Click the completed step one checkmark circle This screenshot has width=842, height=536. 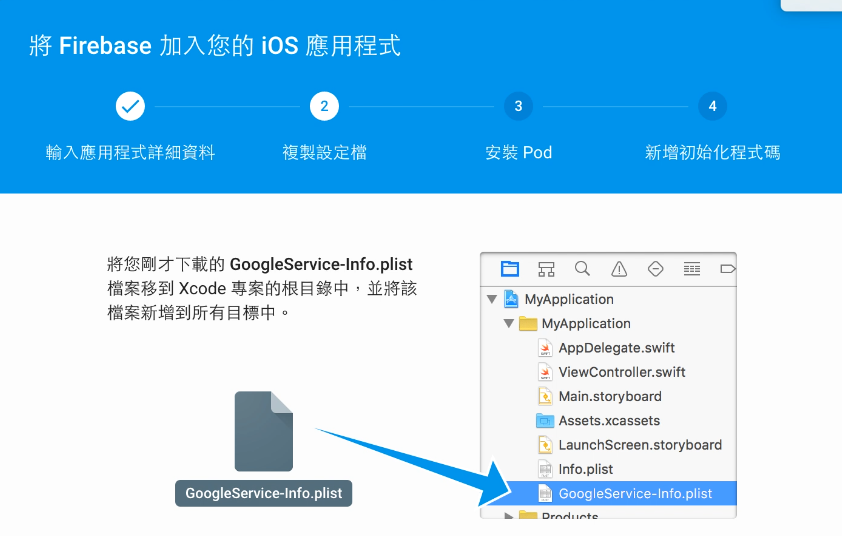coord(130,106)
